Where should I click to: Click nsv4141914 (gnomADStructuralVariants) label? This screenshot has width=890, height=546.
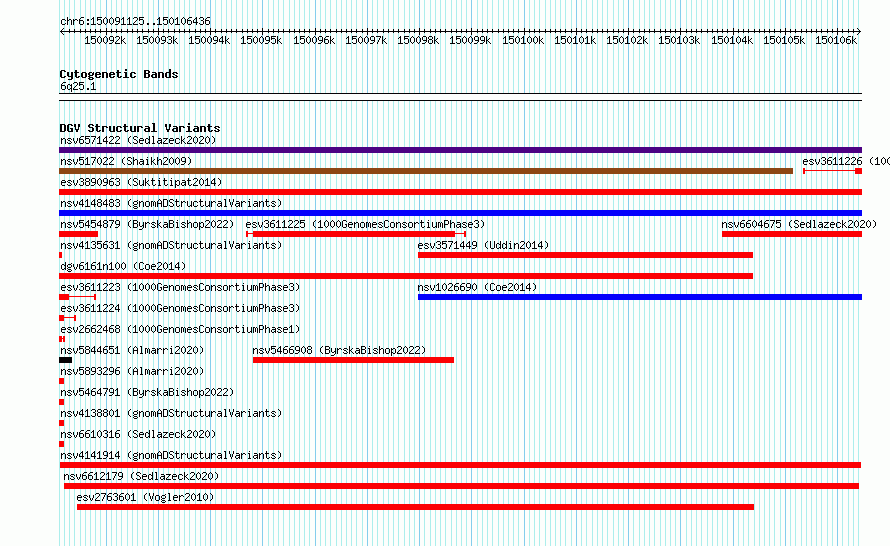(171, 455)
